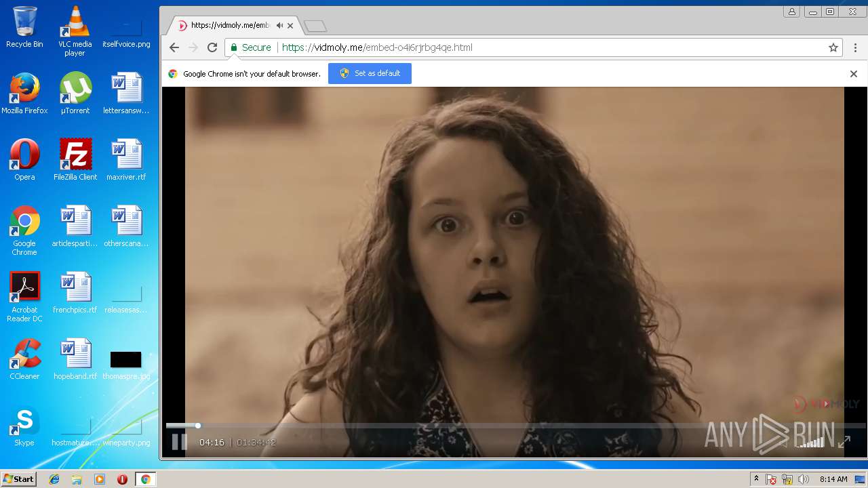Dismiss the default browser infobar
The height and width of the screenshot is (488, 868).
point(854,74)
